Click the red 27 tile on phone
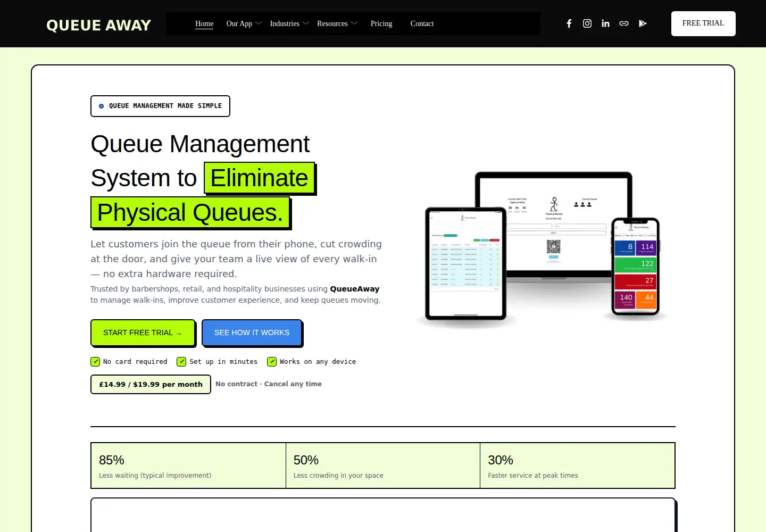The width and height of the screenshot is (766, 532). point(636,281)
